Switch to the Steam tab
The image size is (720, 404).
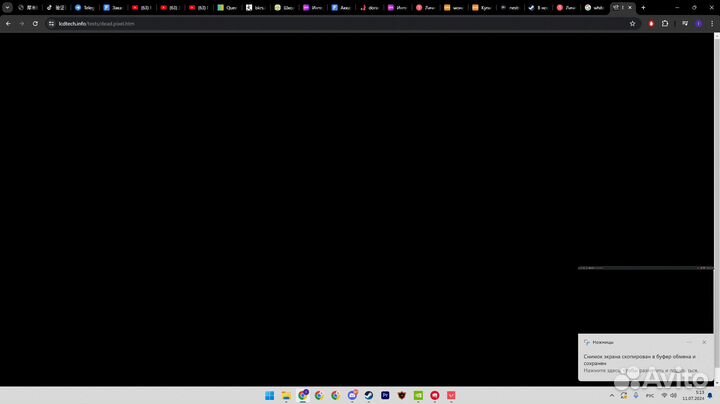pyautogui.click(x=538, y=7)
